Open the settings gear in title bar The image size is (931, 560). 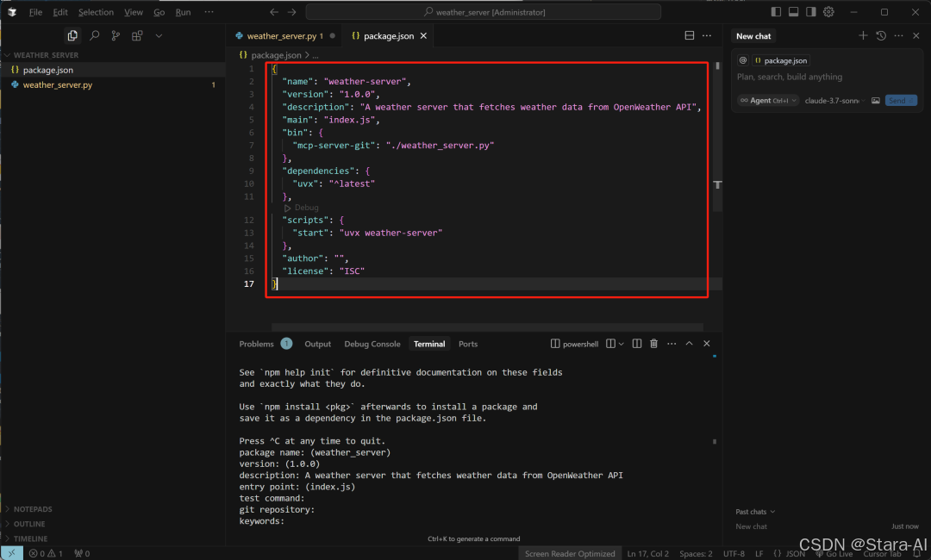coord(828,12)
